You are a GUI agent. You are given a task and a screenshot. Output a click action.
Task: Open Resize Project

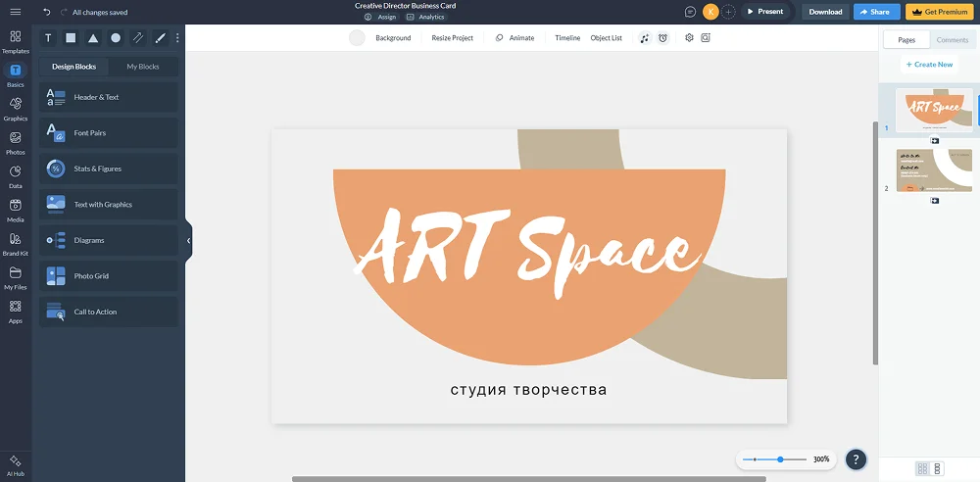pos(453,38)
